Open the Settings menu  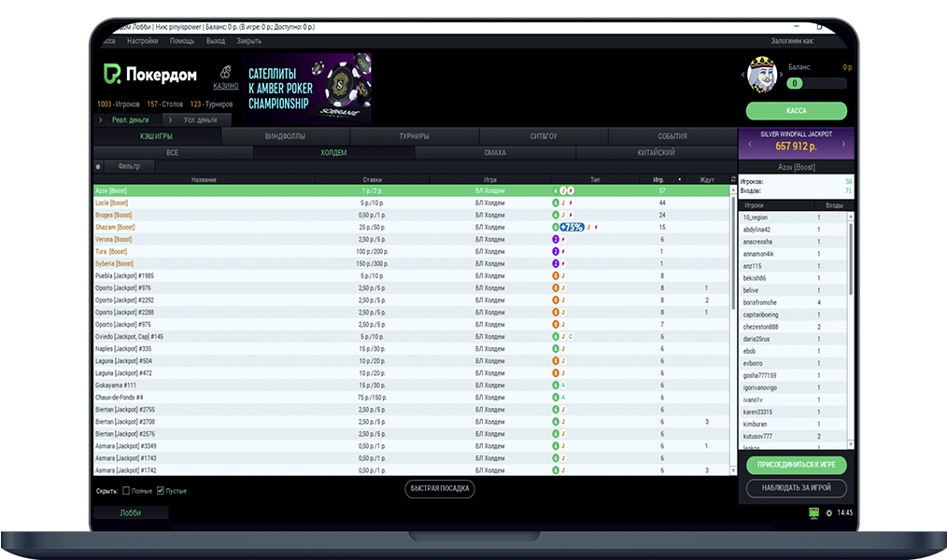142,41
